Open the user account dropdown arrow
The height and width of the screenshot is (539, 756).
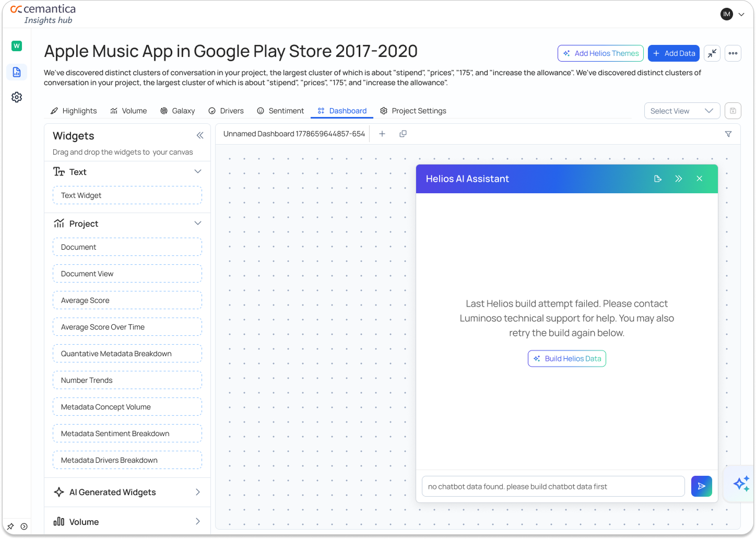[741, 15]
